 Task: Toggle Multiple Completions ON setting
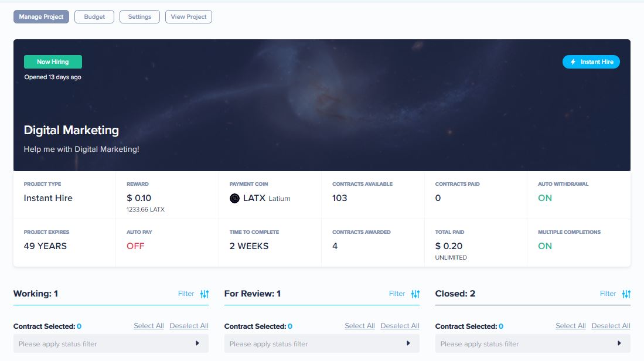point(544,246)
